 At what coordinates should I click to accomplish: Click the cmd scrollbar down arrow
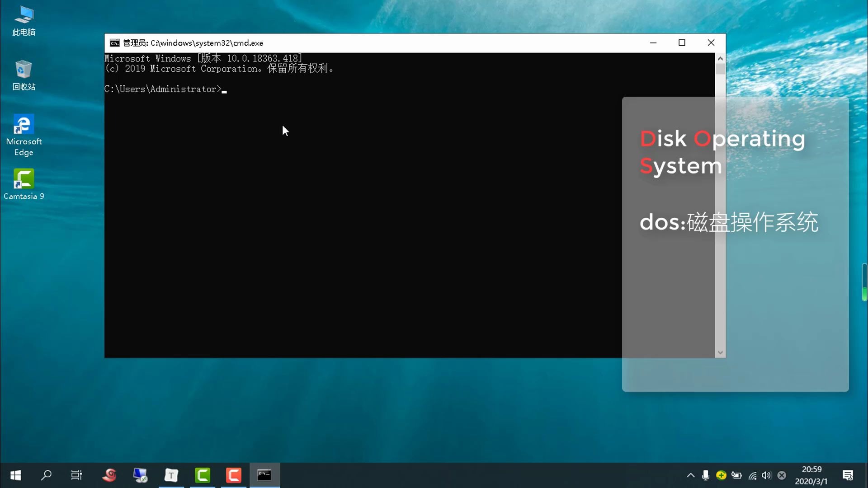(720, 352)
